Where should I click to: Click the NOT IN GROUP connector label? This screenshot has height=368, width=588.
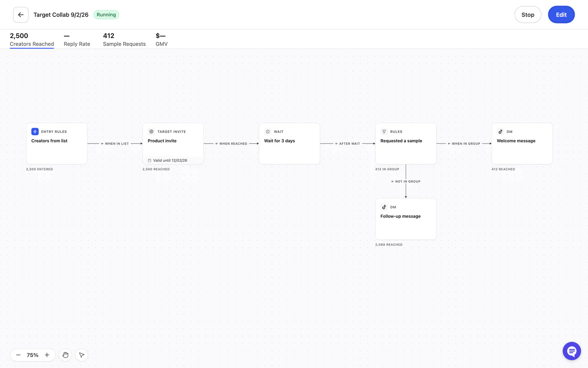tap(406, 181)
